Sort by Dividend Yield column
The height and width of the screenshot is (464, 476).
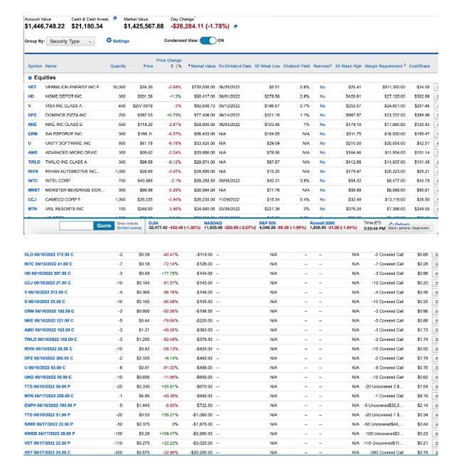tap(297, 66)
